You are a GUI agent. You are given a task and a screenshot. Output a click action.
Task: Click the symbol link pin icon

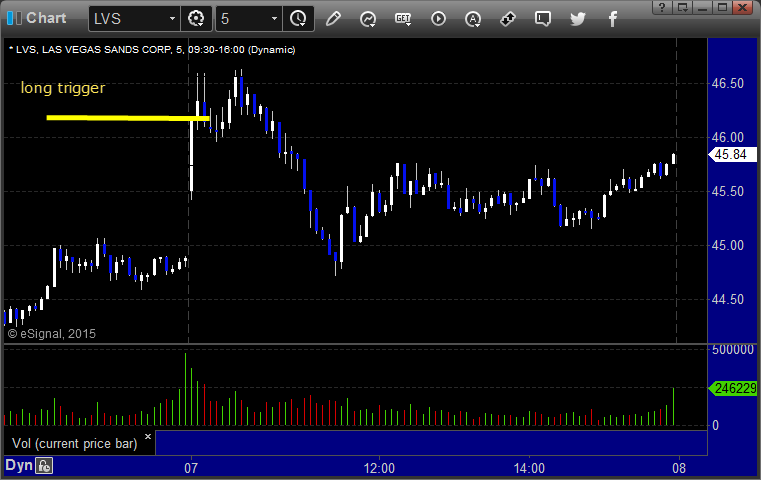tap(508, 19)
